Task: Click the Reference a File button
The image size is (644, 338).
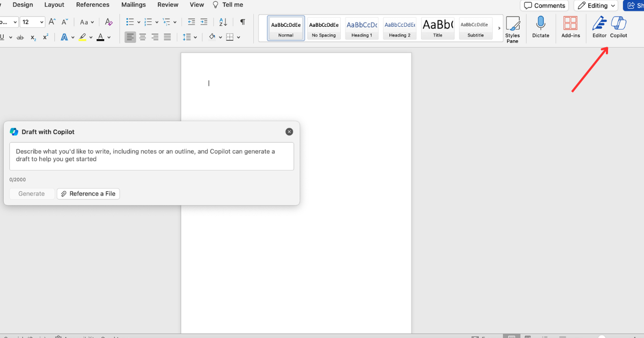Action: 88,194
